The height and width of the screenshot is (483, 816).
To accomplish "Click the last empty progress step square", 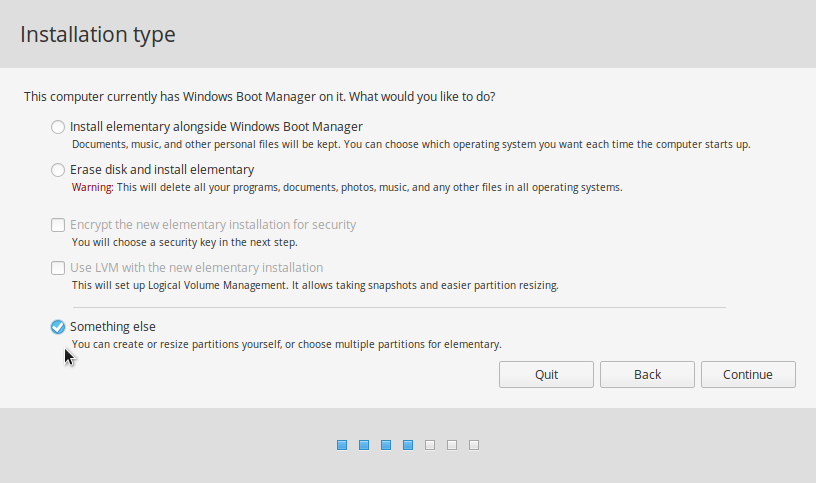I will click(x=474, y=445).
